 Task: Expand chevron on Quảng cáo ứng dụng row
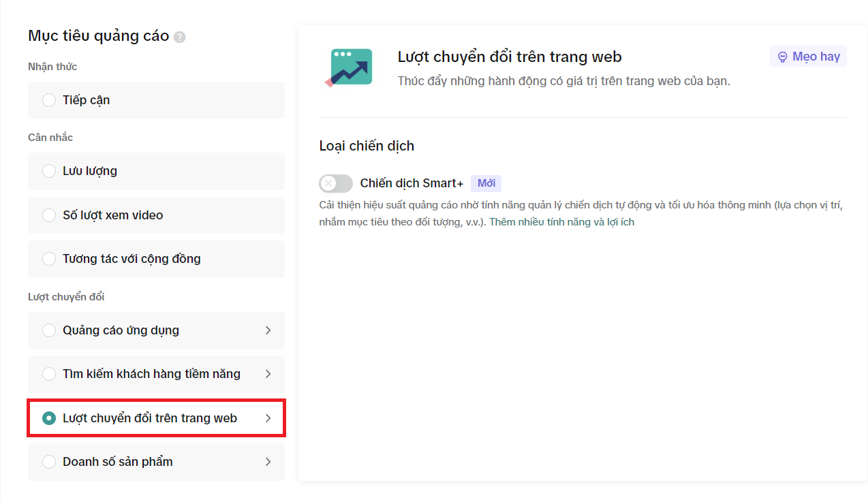[x=268, y=330]
